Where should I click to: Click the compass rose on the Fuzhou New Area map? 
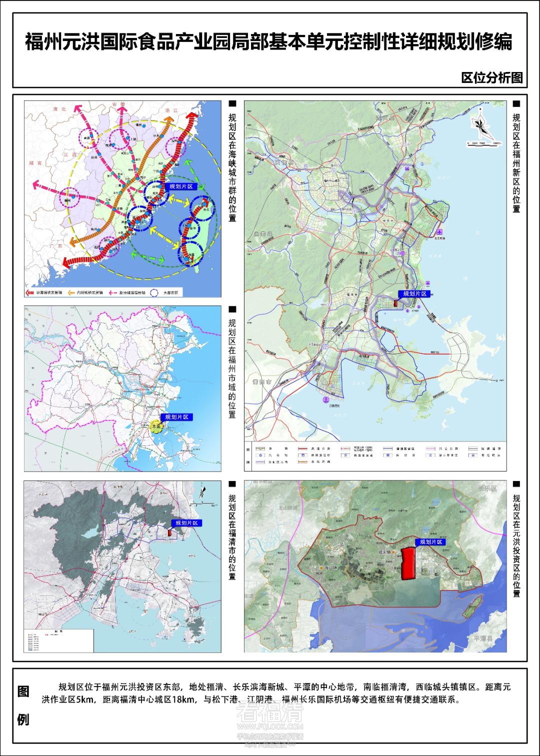[481, 125]
